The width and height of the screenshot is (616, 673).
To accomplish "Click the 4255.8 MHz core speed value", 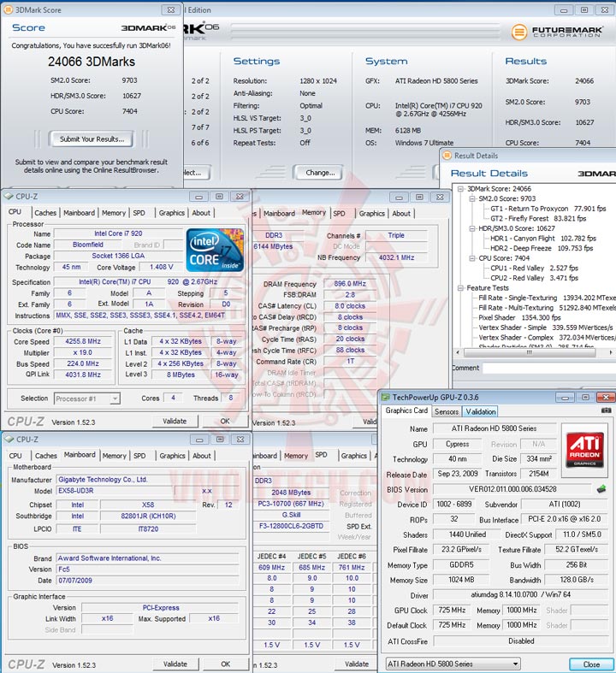I will 83,342.
